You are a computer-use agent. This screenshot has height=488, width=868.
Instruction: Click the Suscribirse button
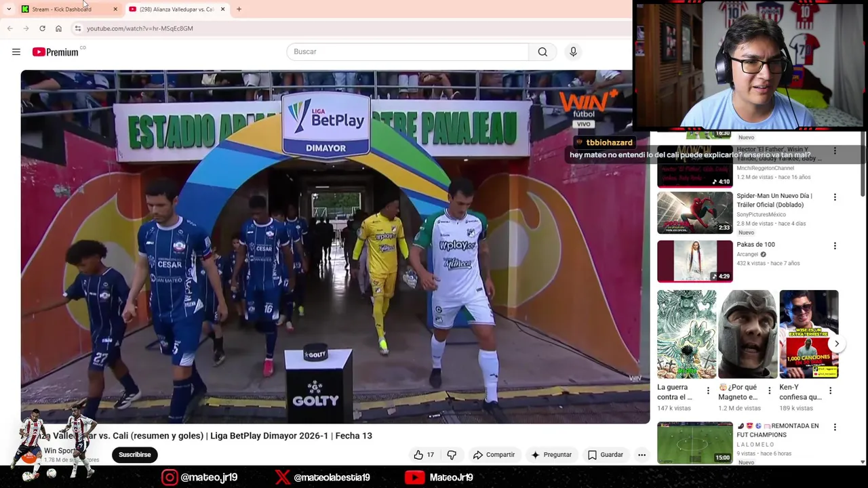click(x=134, y=455)
